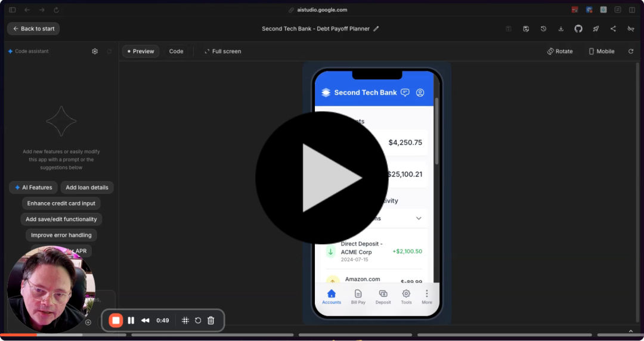
Task: Switch to the Code tab
Action: click(176, 51)
